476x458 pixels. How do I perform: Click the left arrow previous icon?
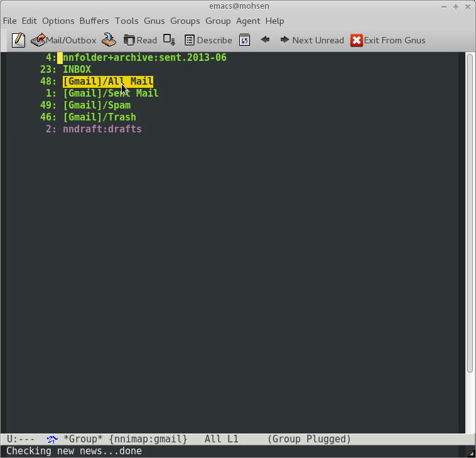tap(265, 40)
